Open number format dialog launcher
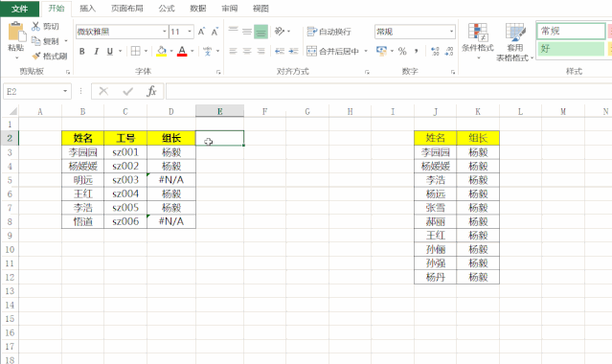Viewport: 612px width, 364px height. pyautogui.click(x=453, y=72)
